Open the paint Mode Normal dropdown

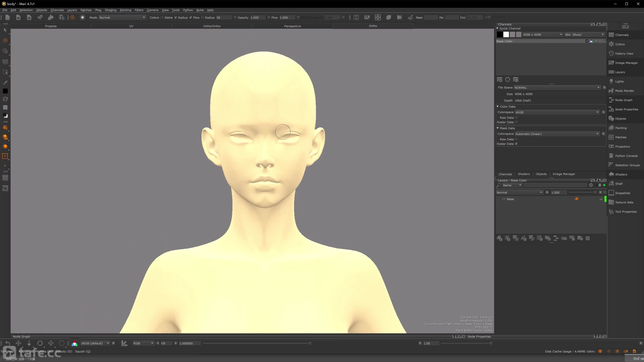click(x=122, y=17)
